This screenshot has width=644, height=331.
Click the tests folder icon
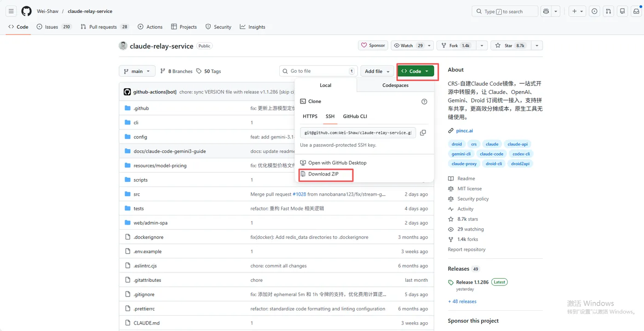tap(128, 209)
